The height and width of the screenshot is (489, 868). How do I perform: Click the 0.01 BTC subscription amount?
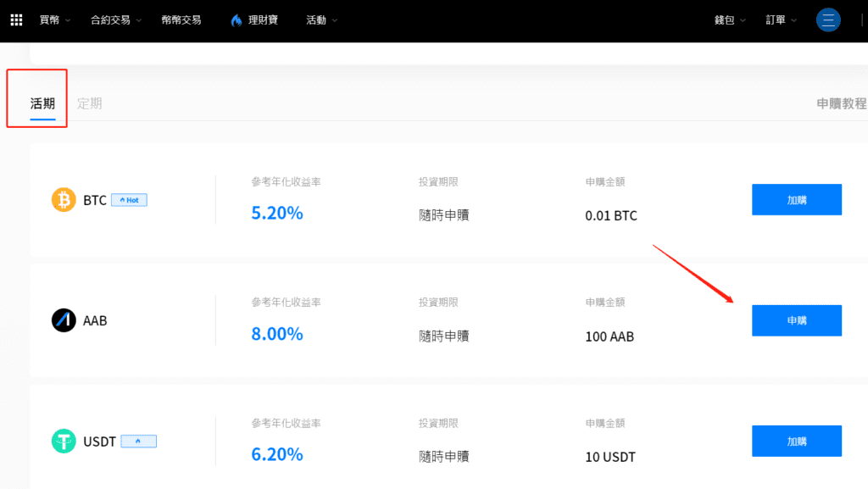[x=611, y=215]
